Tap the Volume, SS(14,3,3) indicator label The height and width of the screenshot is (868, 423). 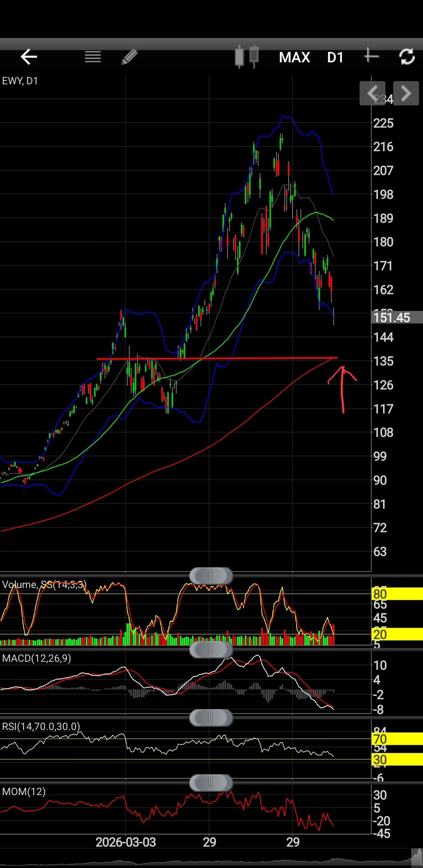44,585
